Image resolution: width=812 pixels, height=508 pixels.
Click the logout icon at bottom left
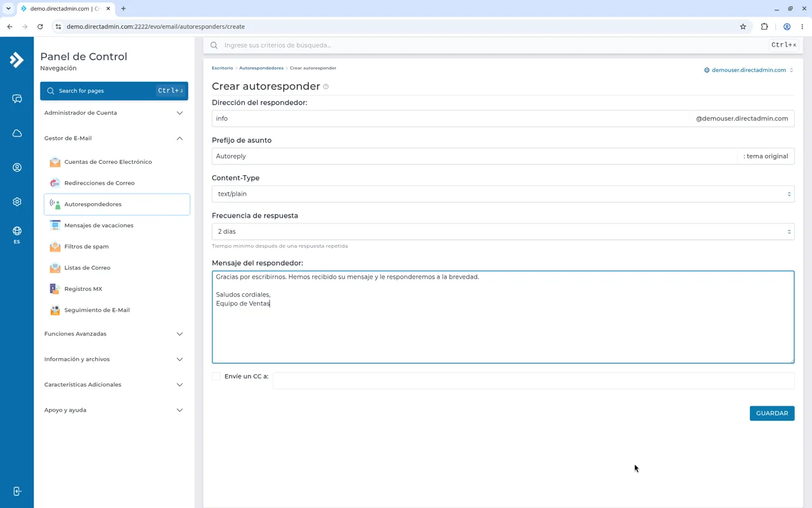[17, 491]
